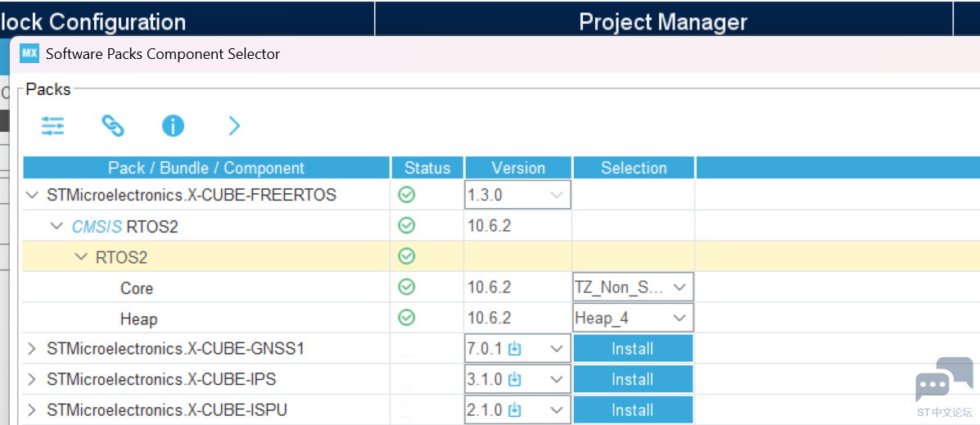Open the 2.1.0 version dropdown for ISPU
This screenshot has width=980, height=425.
(x=517, y=410)
